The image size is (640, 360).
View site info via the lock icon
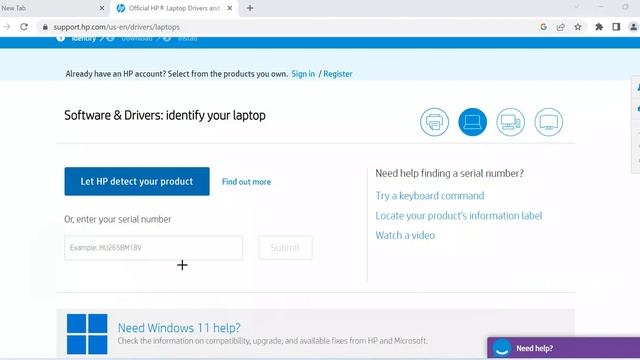point(45,27)
